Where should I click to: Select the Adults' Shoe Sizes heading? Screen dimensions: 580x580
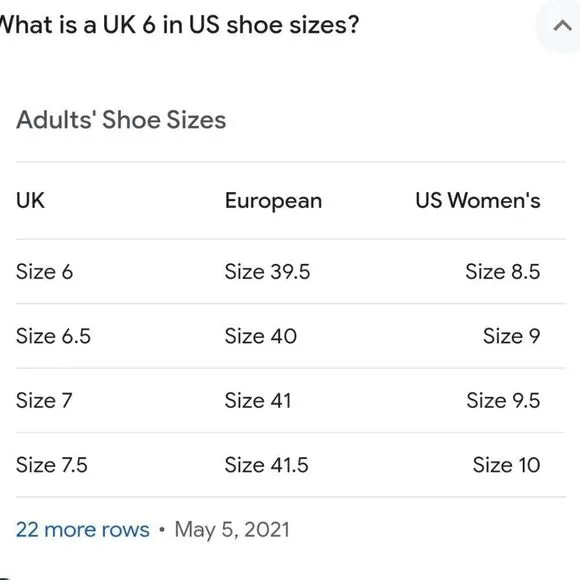coord(121,120)
